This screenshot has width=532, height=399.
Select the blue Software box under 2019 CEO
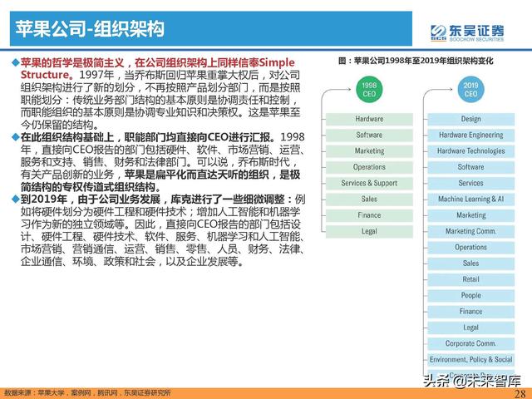coord(471,167)
